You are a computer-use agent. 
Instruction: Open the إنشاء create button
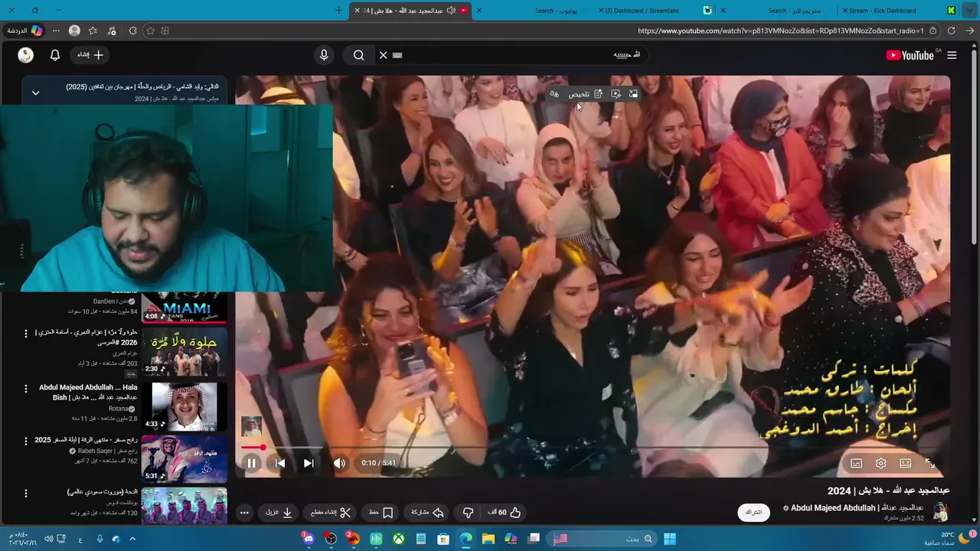[x=90, y=55]
